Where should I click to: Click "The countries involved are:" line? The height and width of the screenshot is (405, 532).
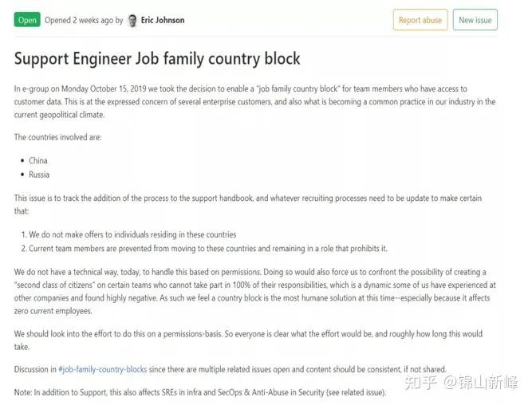pyautogui.click(x=57, y=137)
